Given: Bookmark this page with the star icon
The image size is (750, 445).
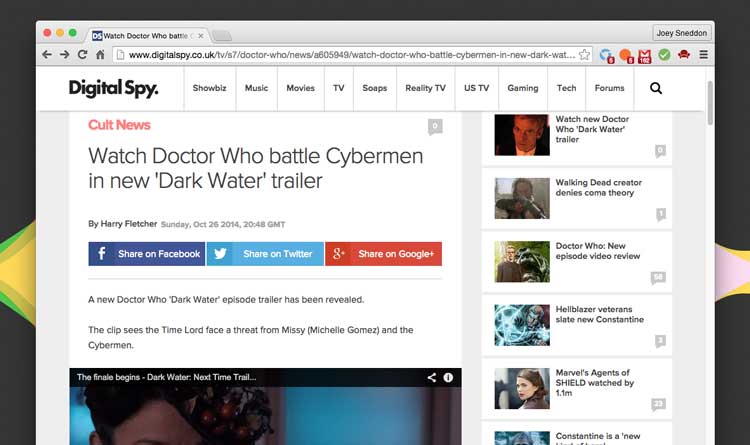Looking at the screenshot, I should click(x=585, y=55).
